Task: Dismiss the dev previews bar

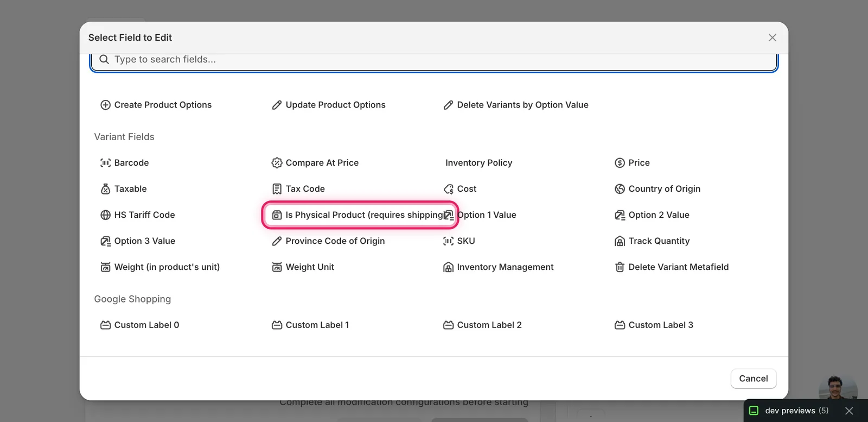Action: click(849, 411)
